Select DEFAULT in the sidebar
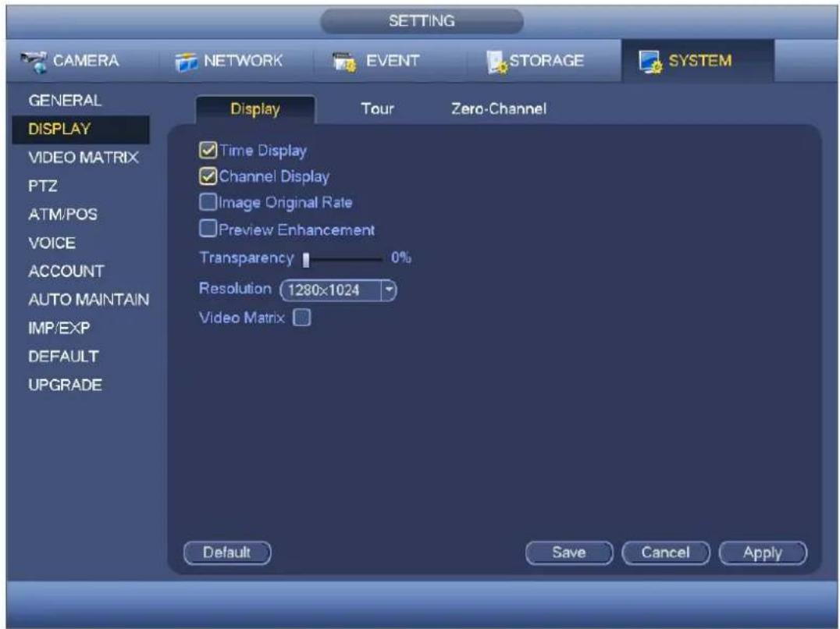 pos(63,356)
